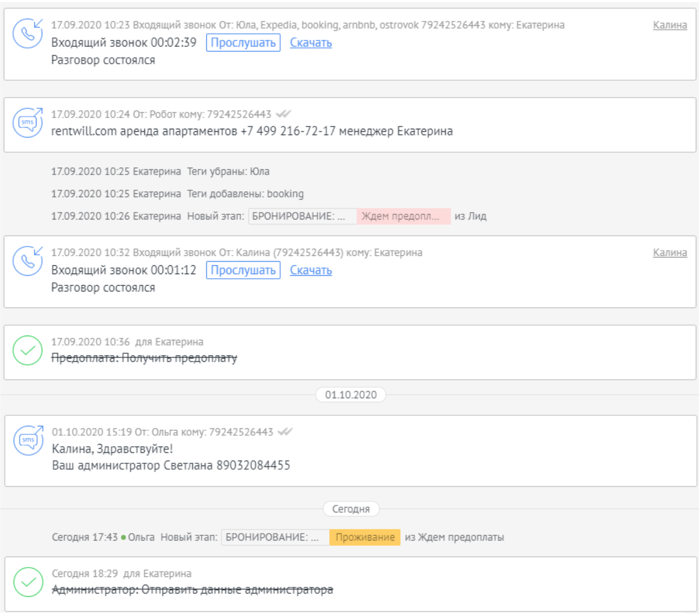Click delivered double-checkmark on Робот SMS

tap(283, 114)
